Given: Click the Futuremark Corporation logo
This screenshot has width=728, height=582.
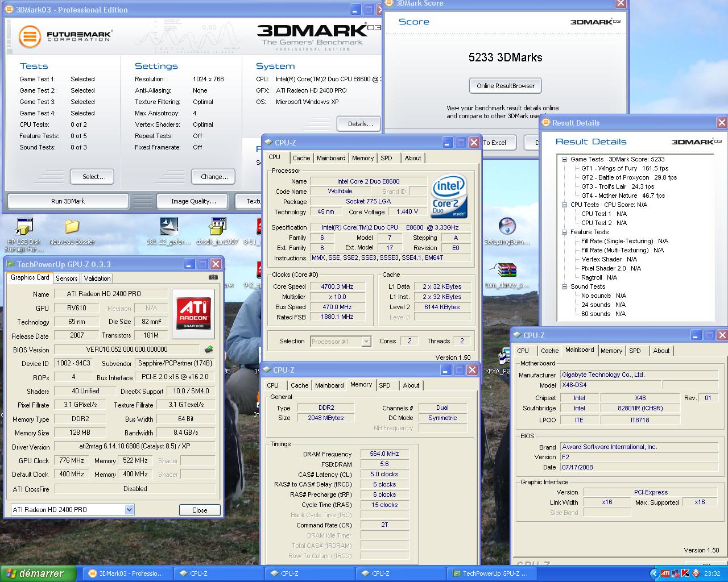Looking at the screenshot, I should click(x=65, y=36).
